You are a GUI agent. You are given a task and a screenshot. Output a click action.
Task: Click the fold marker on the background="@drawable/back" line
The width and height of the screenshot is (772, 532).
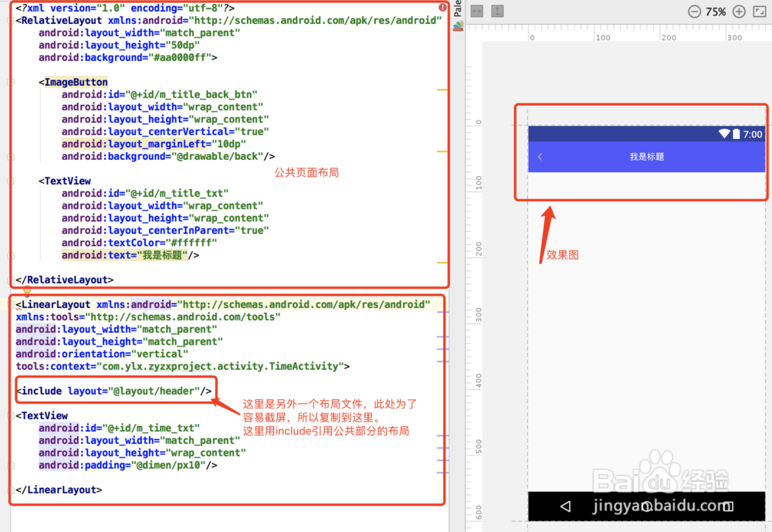[x=11, y=157]
